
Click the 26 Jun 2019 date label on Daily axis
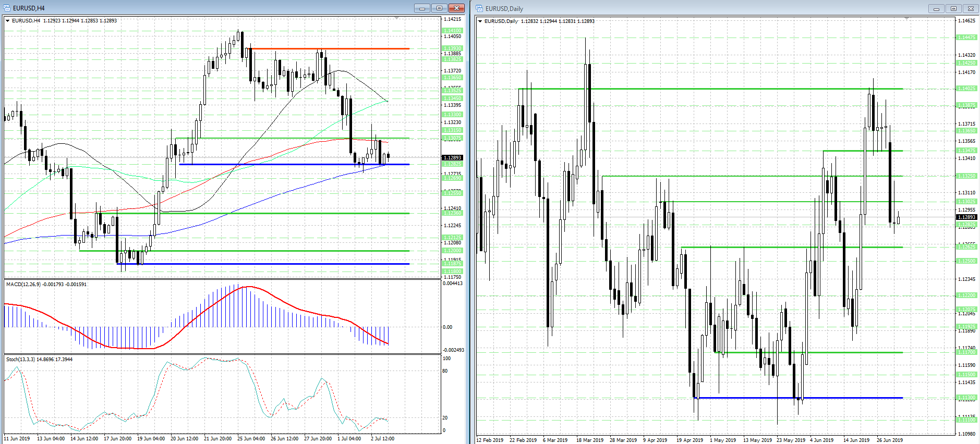click(x=890, y=440)
